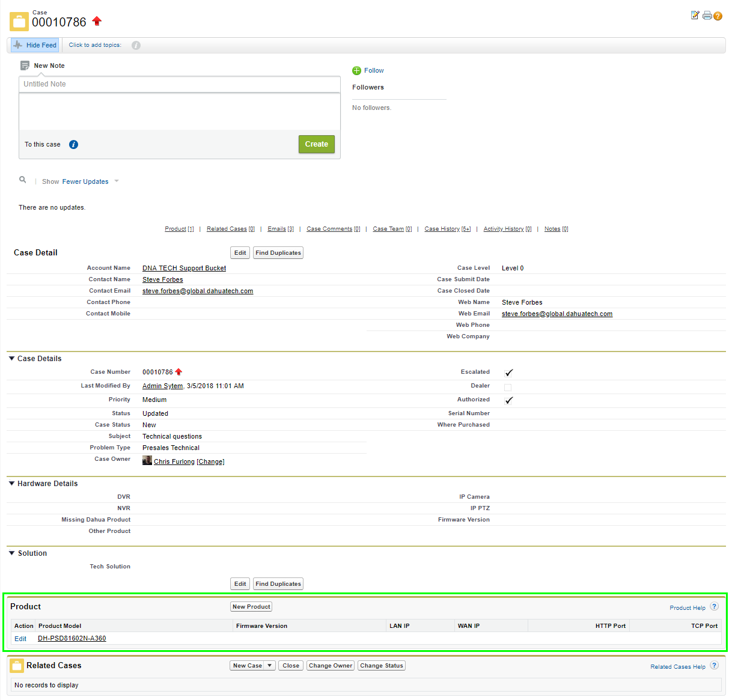Viewport: 732px width, 700px height.
Task: Click into the Untitled Note title field
Action: pyautogui.click(x=179, y=84)
